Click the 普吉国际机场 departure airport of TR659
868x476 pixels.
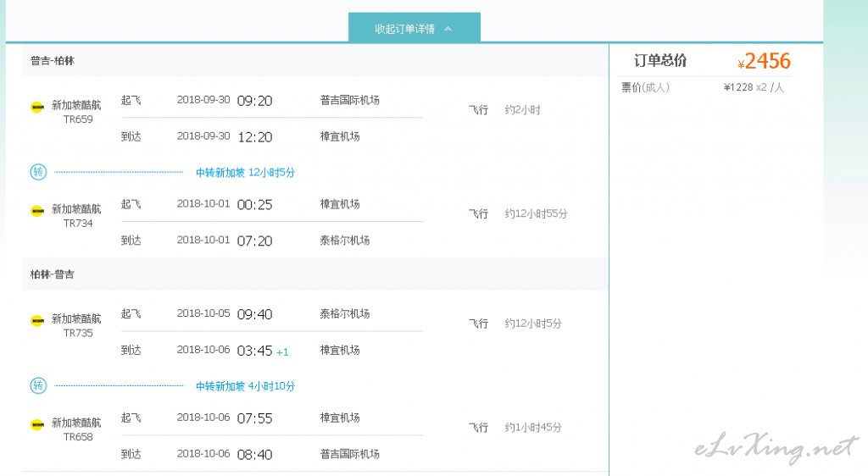(350, 100)
